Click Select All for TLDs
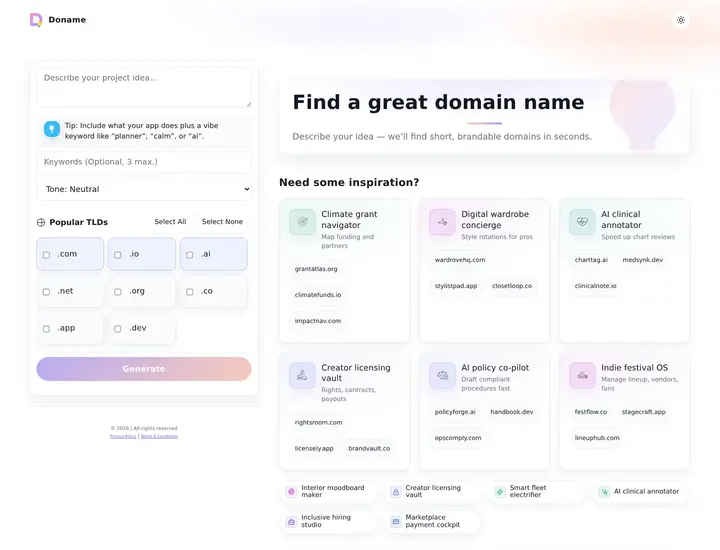Screen dimensions: 720x550 [x=170, y=222]
